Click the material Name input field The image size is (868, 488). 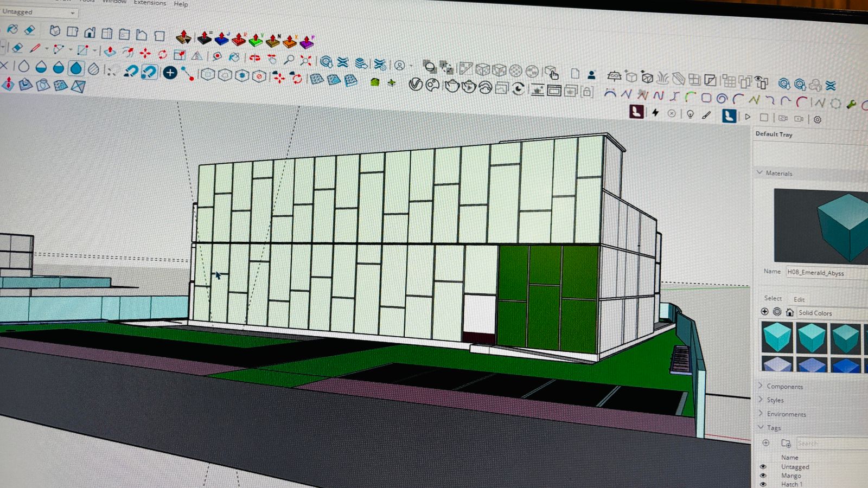(827, 273)
